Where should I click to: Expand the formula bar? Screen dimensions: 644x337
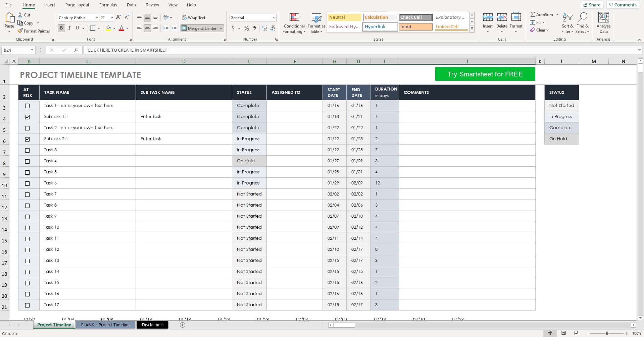coord(639,50)
